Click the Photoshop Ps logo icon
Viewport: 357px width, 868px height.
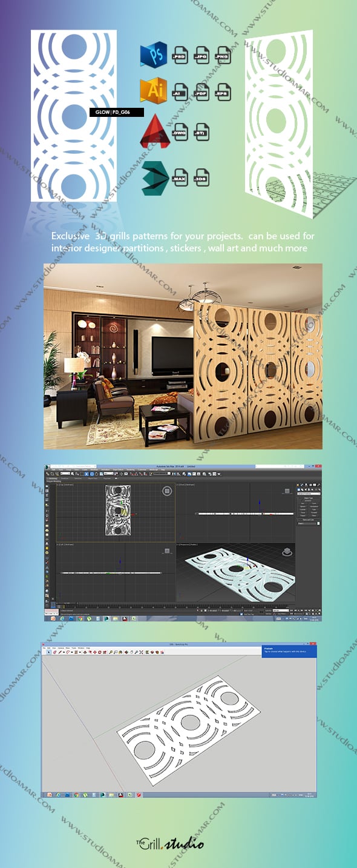point(154,55)
